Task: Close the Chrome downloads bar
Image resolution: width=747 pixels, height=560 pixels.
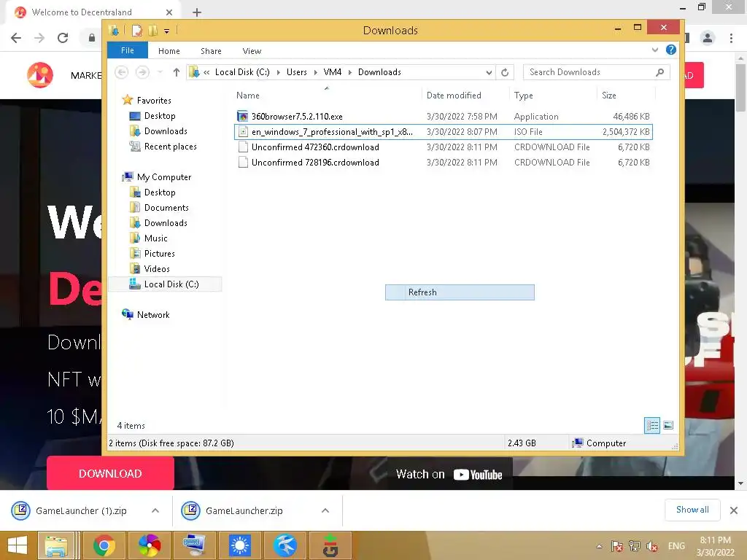Action: point(734,510)
